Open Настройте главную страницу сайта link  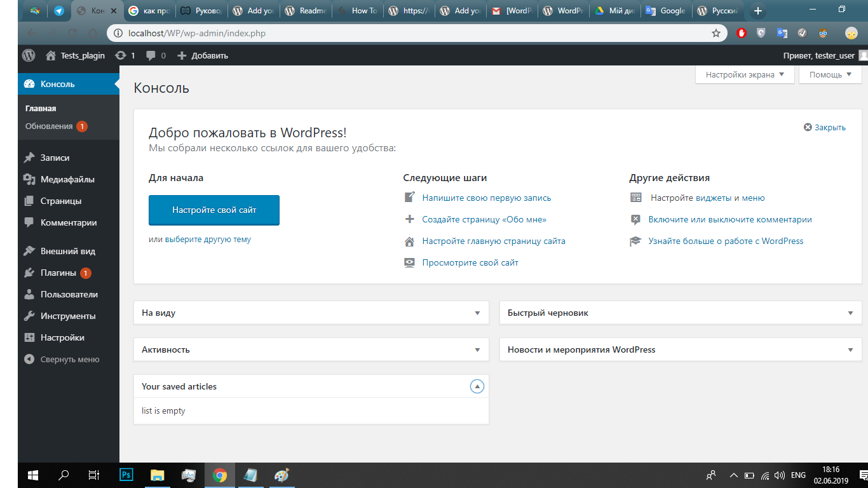coord(494,241)
